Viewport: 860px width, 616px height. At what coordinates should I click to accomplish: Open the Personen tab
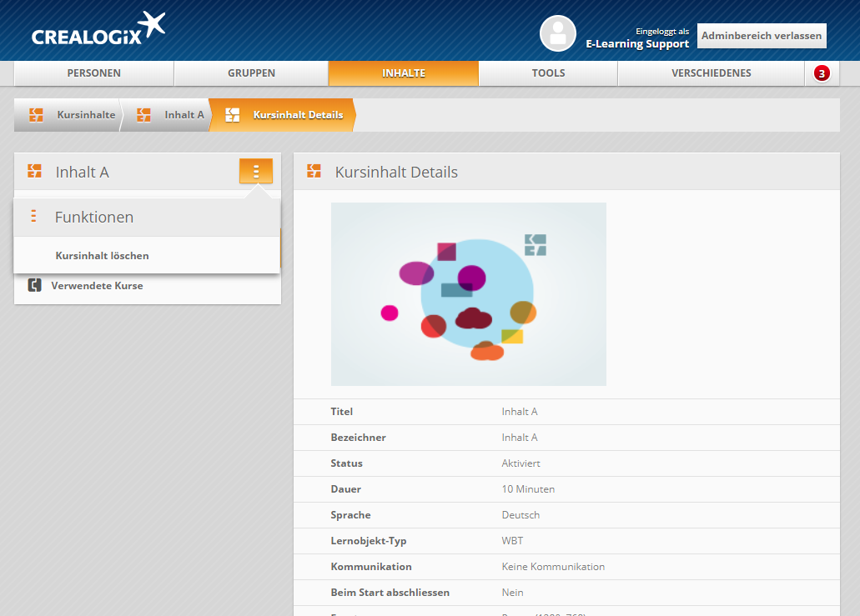(x=93, y=73)
